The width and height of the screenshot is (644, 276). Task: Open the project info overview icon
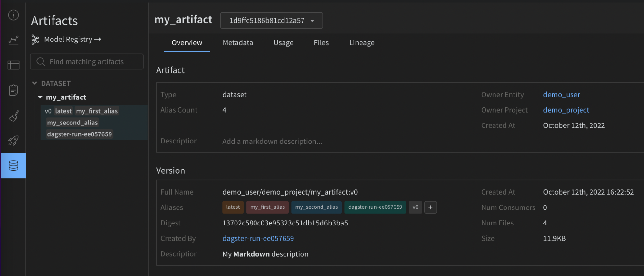click(14, 15)
